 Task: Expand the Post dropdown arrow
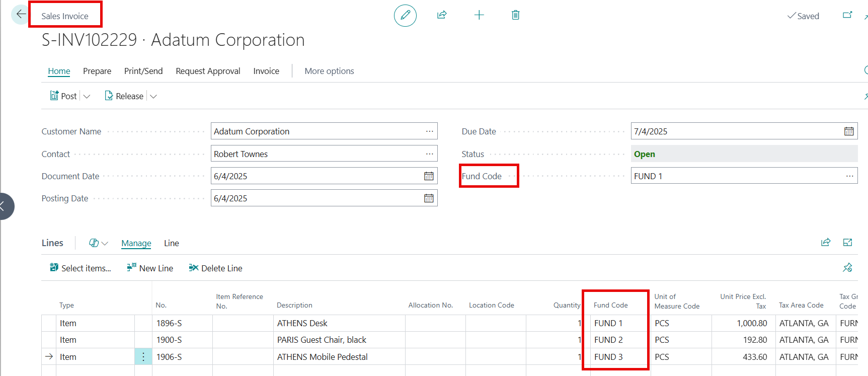(x=87, y=97)
